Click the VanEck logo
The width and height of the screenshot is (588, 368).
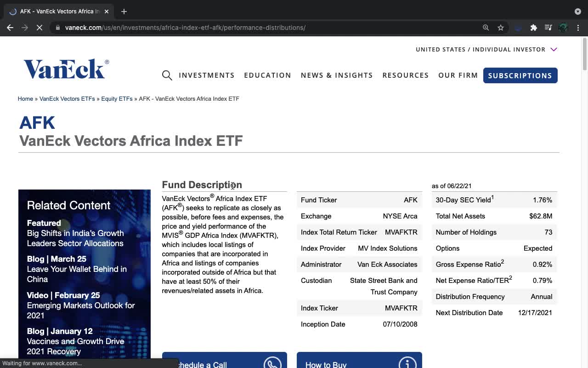click(x=66, y=69)
